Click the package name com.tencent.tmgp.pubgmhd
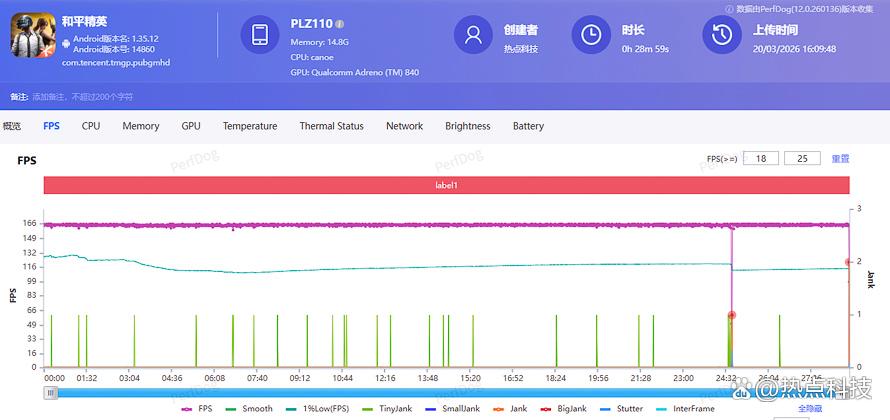Viewport: 890px width, 420px height. coord(116,62)
